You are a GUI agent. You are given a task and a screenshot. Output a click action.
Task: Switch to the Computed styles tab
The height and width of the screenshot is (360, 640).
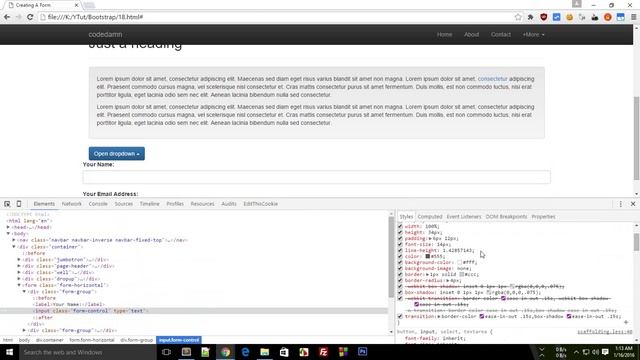(x=430, y=217)
